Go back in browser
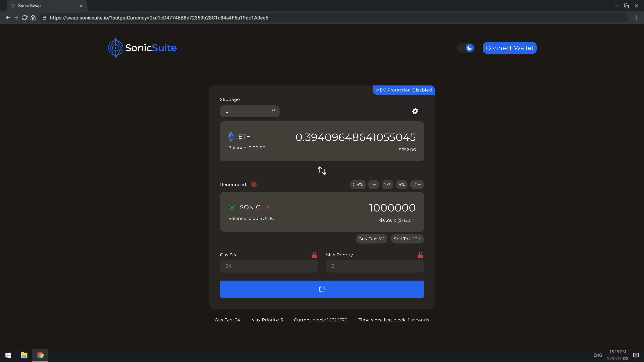The image size is (644, 362). coord(8,18)
